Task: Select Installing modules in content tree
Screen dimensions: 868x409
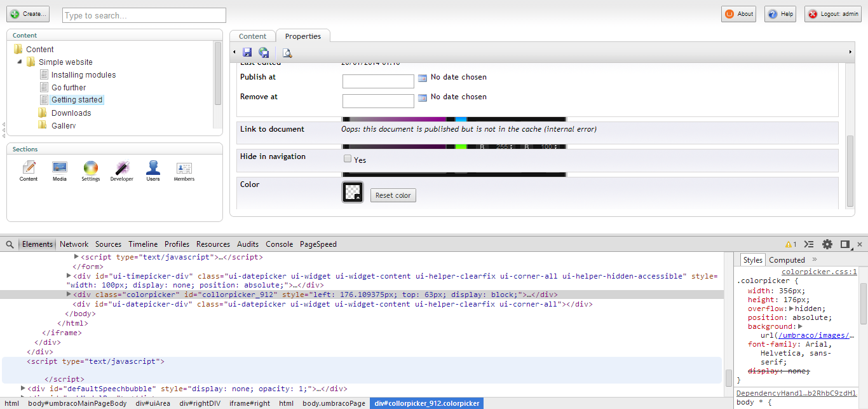Action: pos(83,75)
